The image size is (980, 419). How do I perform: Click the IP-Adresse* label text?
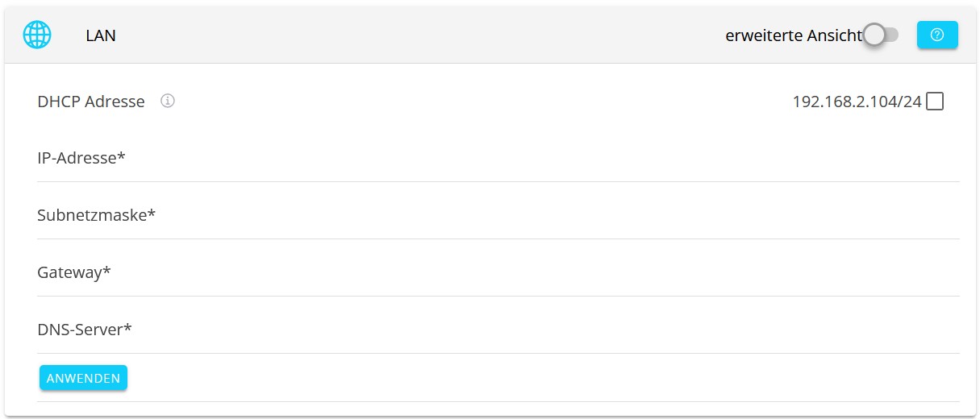(x=81, y=159)
